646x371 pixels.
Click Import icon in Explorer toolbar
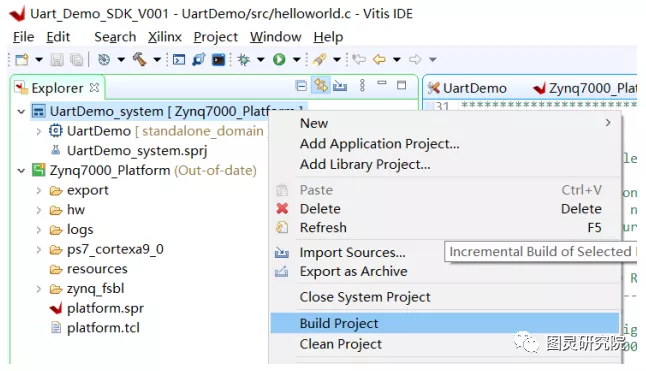point(340,86)
